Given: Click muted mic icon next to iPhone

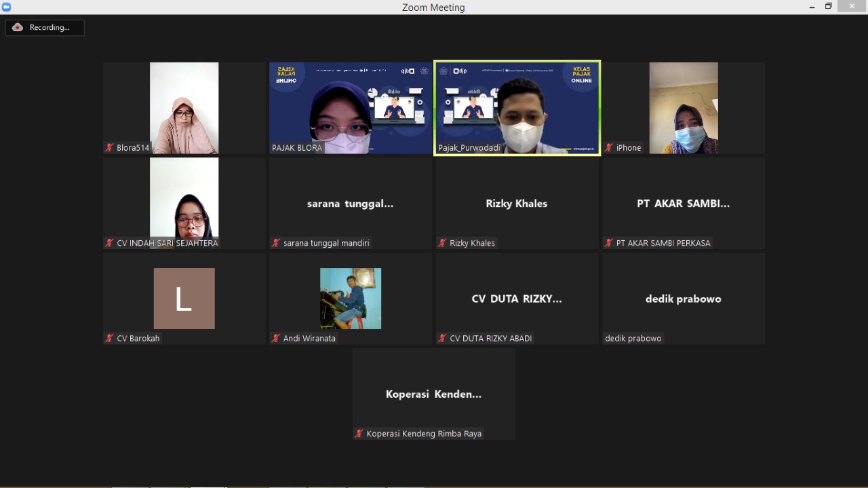Looking at the screenshot, I should coord(609,148).
